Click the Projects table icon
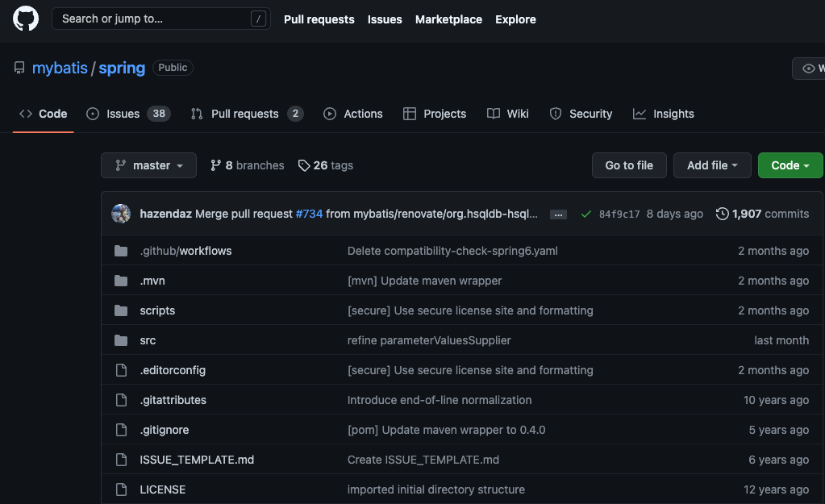825x504 pixels. (410, 114)
